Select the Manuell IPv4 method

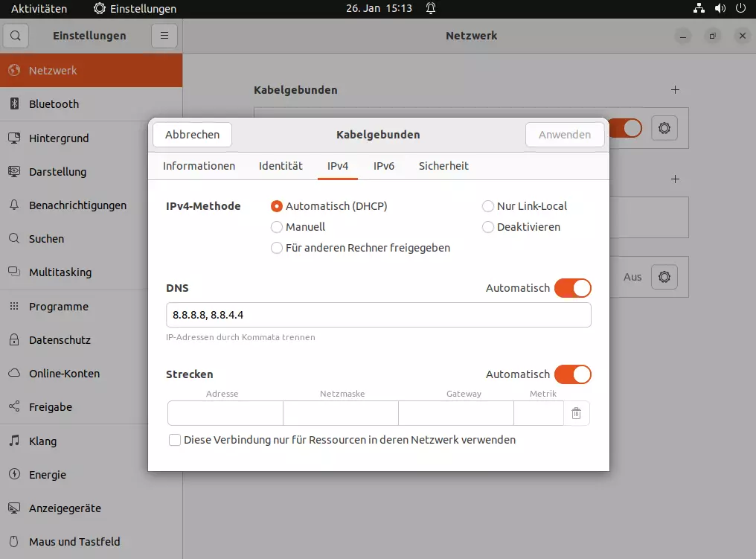point(277,227)
